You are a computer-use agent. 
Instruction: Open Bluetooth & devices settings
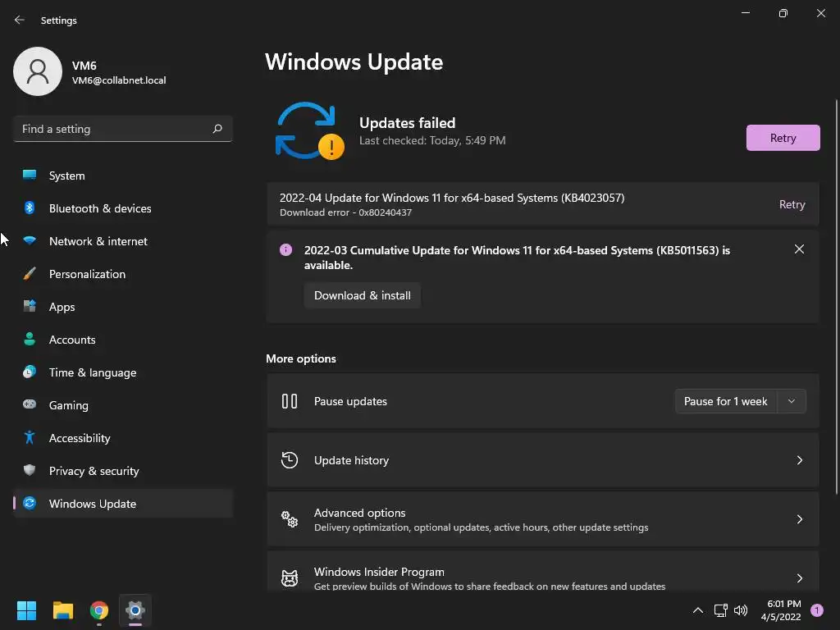(x=100, y=208)
